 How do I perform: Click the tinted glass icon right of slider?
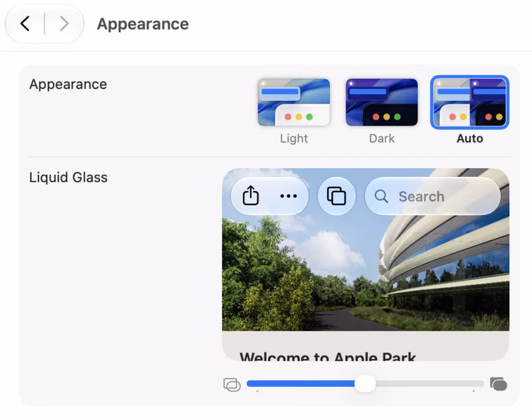(x=498, y=384)
